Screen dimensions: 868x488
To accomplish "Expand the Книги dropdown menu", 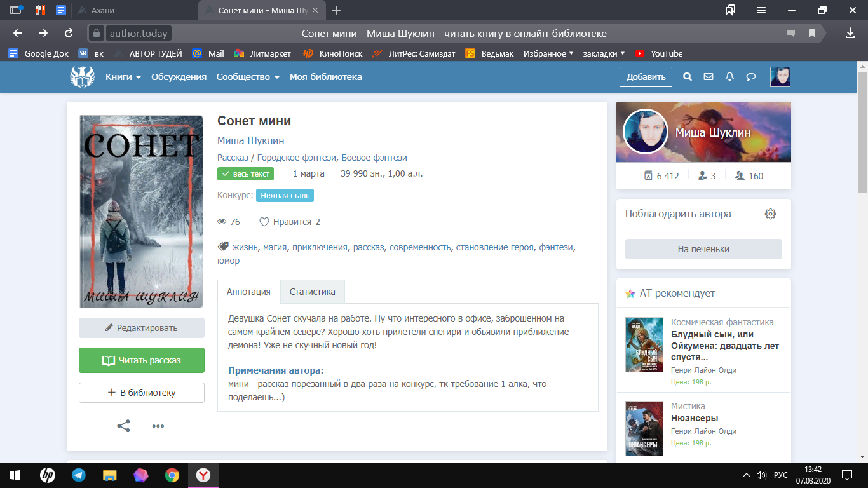I will [x=123, y=77].
